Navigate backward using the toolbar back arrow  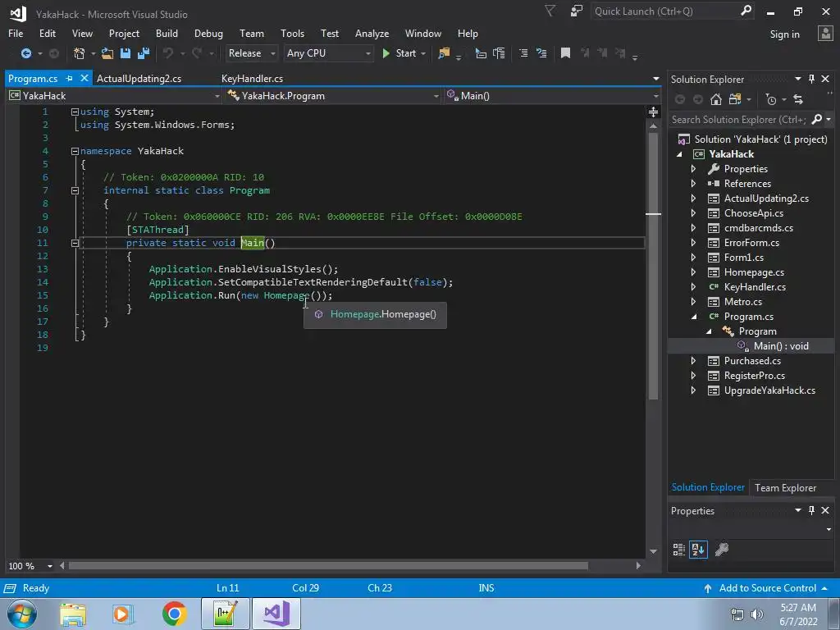click(25, 53)
